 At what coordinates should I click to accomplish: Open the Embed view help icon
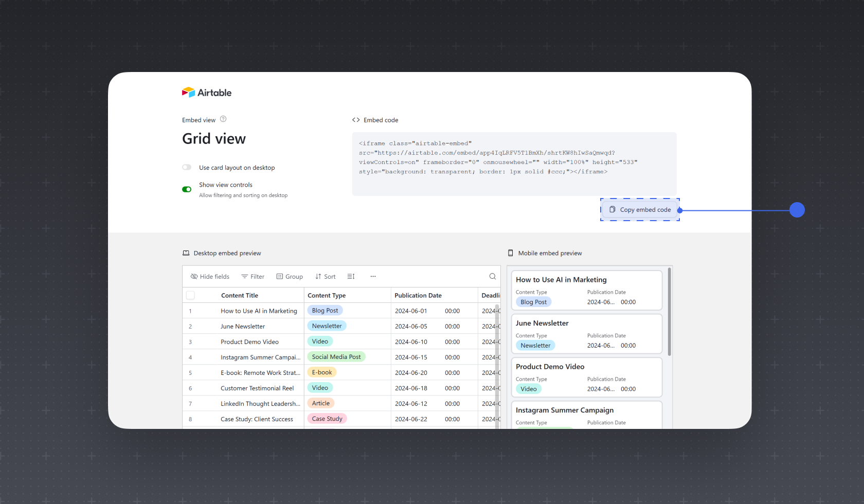pos(223,119)
